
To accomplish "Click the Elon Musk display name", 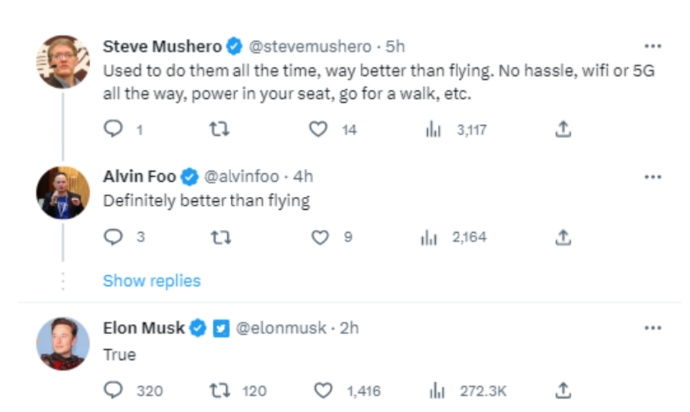I will [144, 328].
